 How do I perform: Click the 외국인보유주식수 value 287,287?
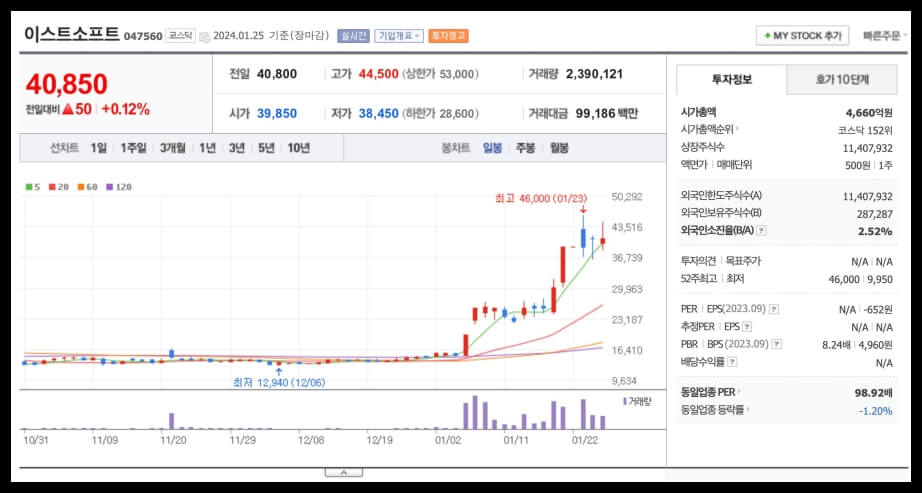[x=875, y=214]
